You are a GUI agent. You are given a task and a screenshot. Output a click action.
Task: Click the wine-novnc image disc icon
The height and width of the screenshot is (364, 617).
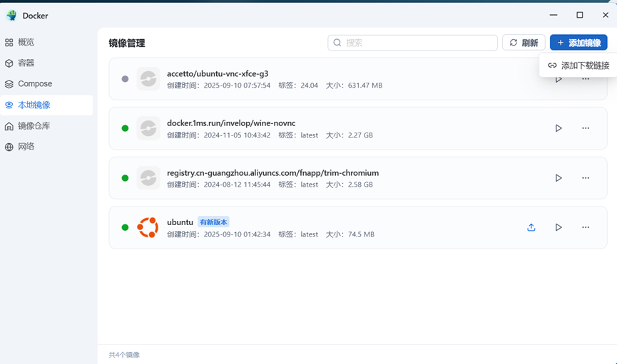[x=148, y=128]
